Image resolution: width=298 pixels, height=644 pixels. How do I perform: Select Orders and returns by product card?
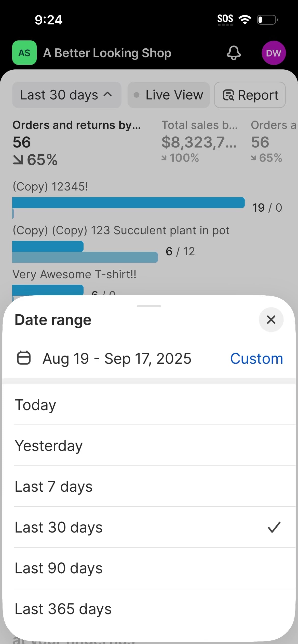77,142
